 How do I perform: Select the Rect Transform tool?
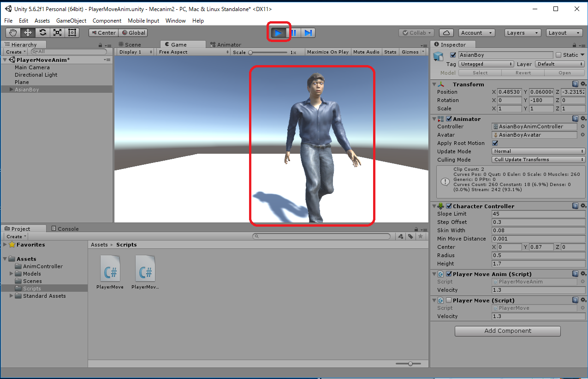click(72, 33)
